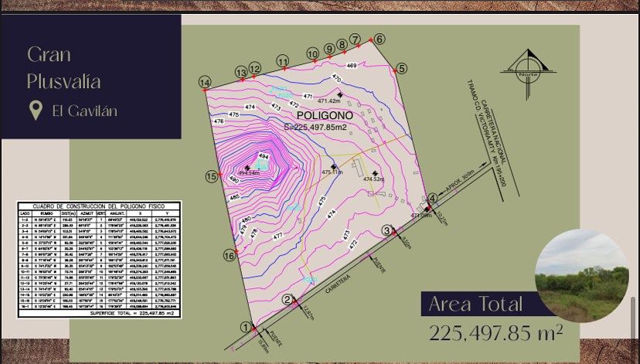This screenshot has width=640, height=364.
Task: Click the 494.54m hilltop elevation marker
Action: [257, 165]
